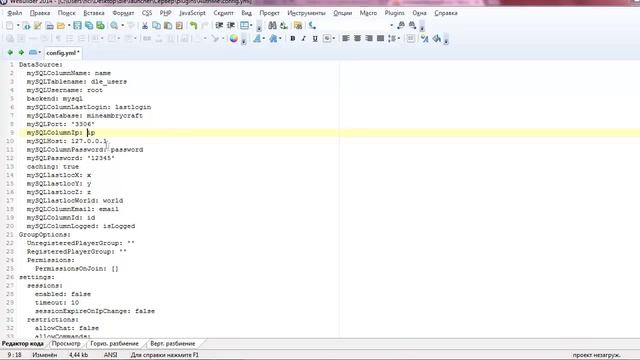Viewport: 640px width, 360px height.
Task: Click the background fill color icon
Action: point(273,38)
